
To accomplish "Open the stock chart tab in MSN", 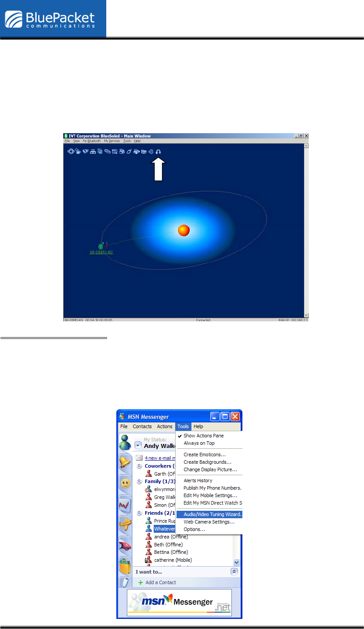I will click(126, 504).
